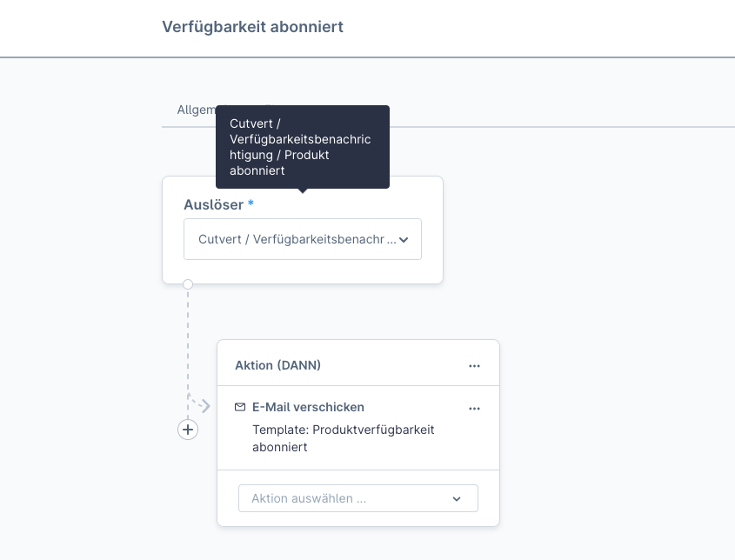Screen dimensions: 735x560
Task: Click the 'Auslöser' field label
Action: pos(213,204)
